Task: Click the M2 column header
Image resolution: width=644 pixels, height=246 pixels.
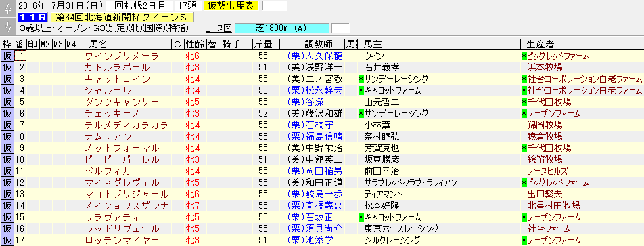Action: 46,45
